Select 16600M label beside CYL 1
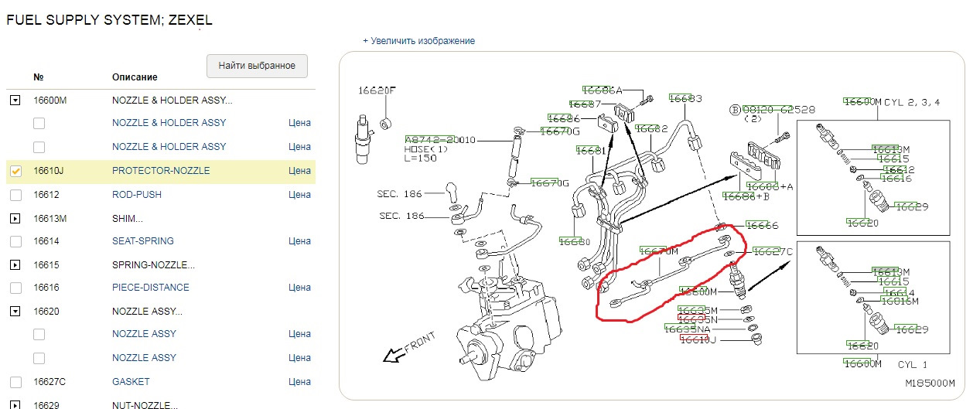 [x=862, y=363]
